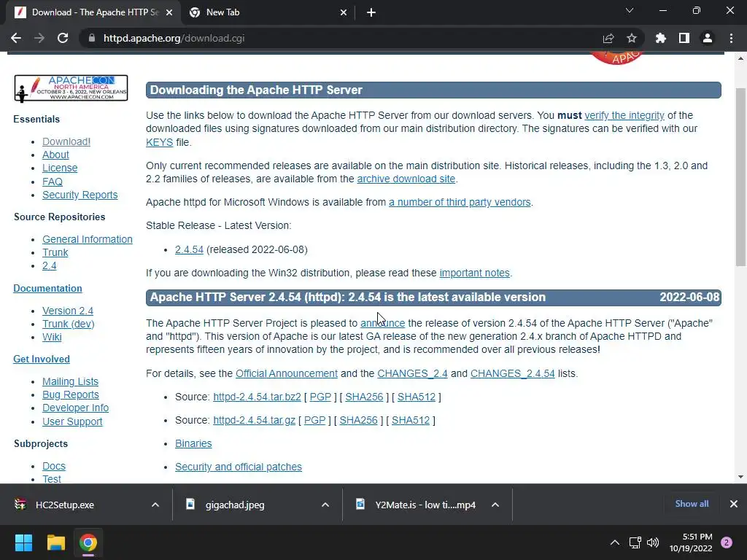The height and width of the screenshot is (560, 747).
Task: Open the Developer Info link
Action: (x=75, y=408)
